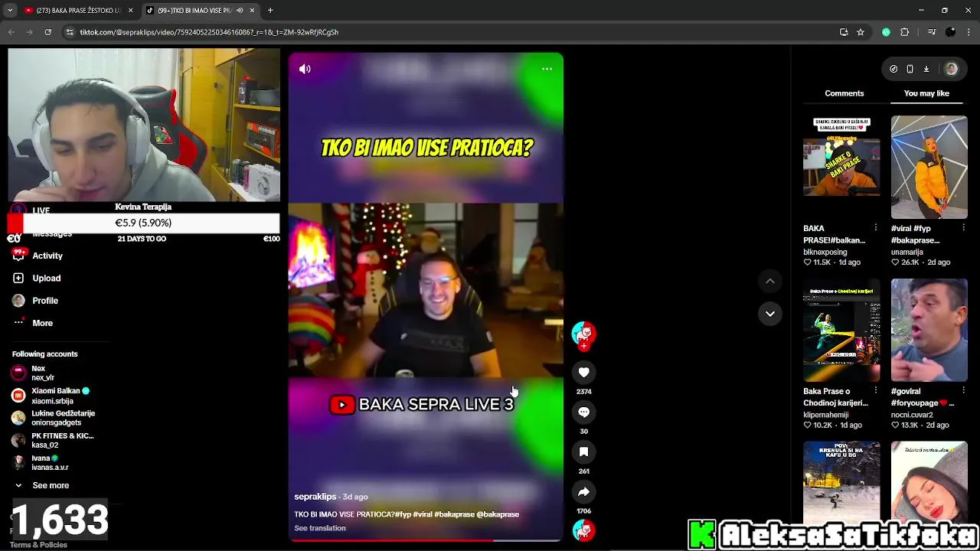Image resolution: width=980 pixels, height=551 pixels.
Task: Open options for #goviral #foryoupage card
Action: [963, 391]
